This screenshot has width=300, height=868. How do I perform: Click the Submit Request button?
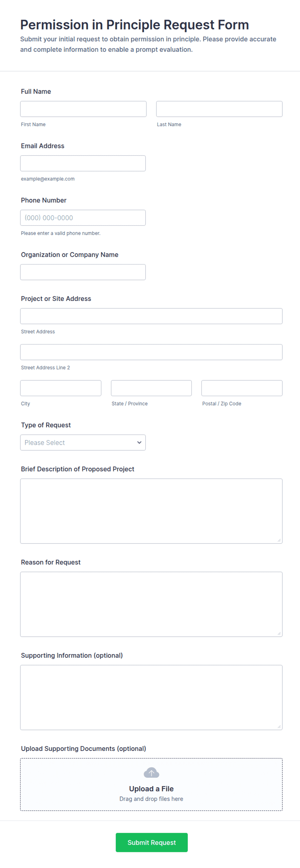(152, 843)
